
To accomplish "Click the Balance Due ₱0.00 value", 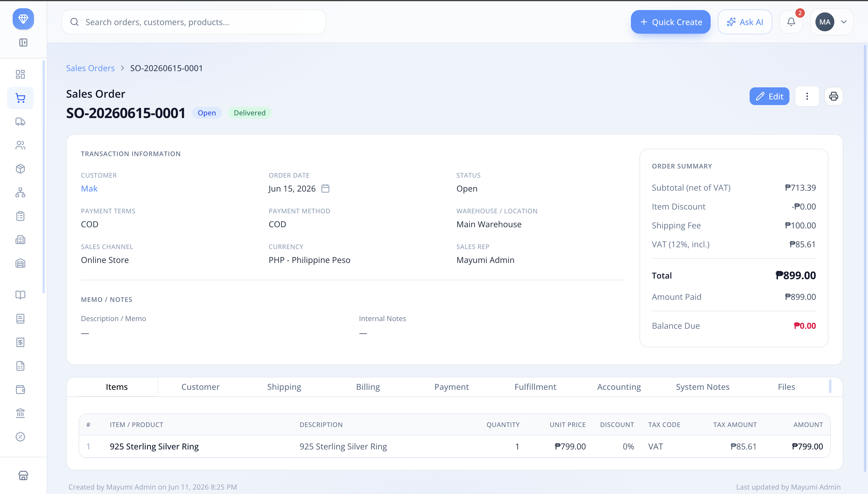I will click(805, 326).
